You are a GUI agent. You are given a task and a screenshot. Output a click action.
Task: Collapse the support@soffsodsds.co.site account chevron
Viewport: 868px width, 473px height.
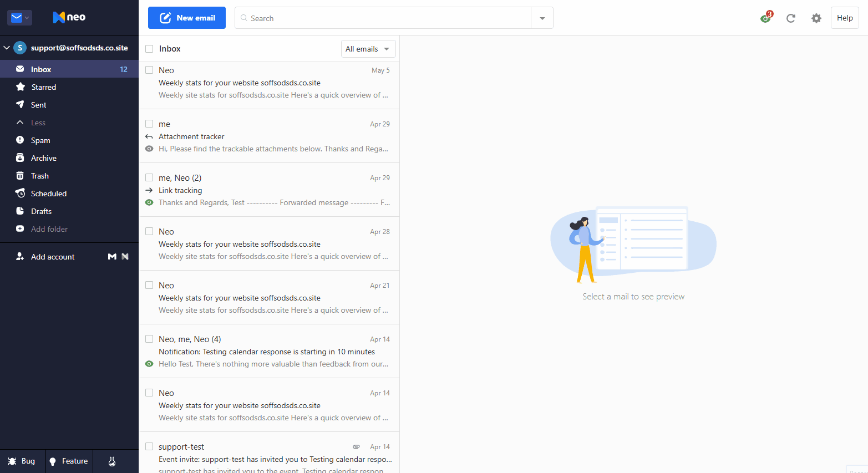pos(7,48)
